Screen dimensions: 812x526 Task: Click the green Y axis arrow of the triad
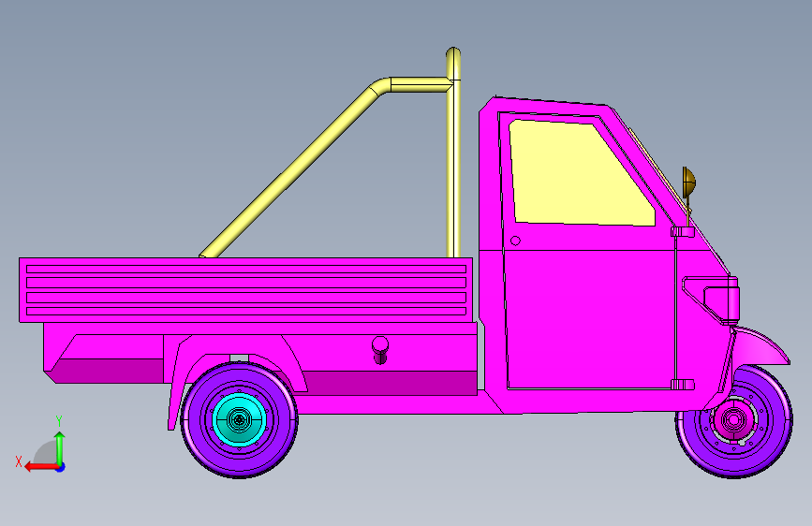click(60, 447)
